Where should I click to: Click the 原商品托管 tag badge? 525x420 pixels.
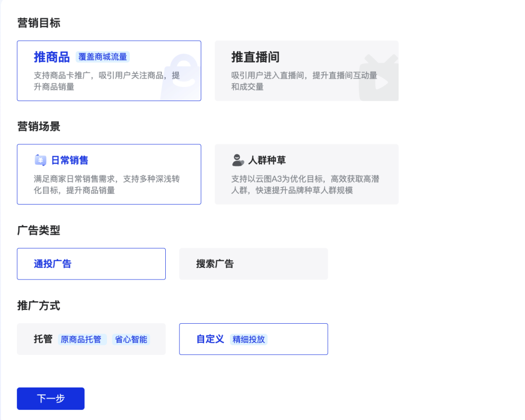81,339
